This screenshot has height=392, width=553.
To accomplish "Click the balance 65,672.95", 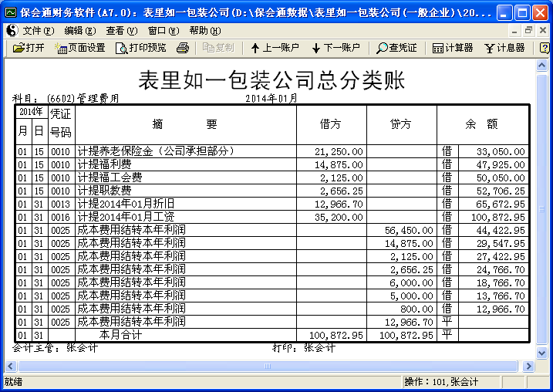I will [x=501, y=204].
